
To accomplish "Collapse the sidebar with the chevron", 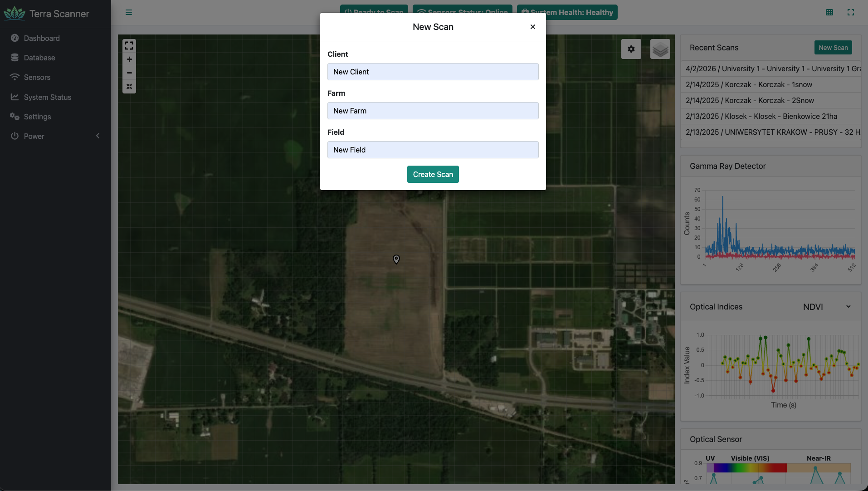I will coord(98,135).
